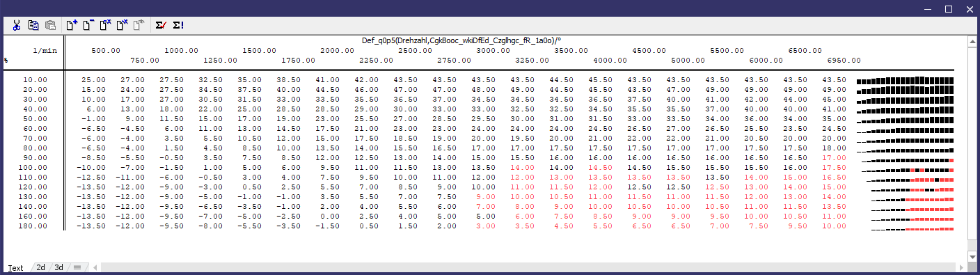Click cell 49.00 in row 20.00, column 6950.00

tap(835, 90)
